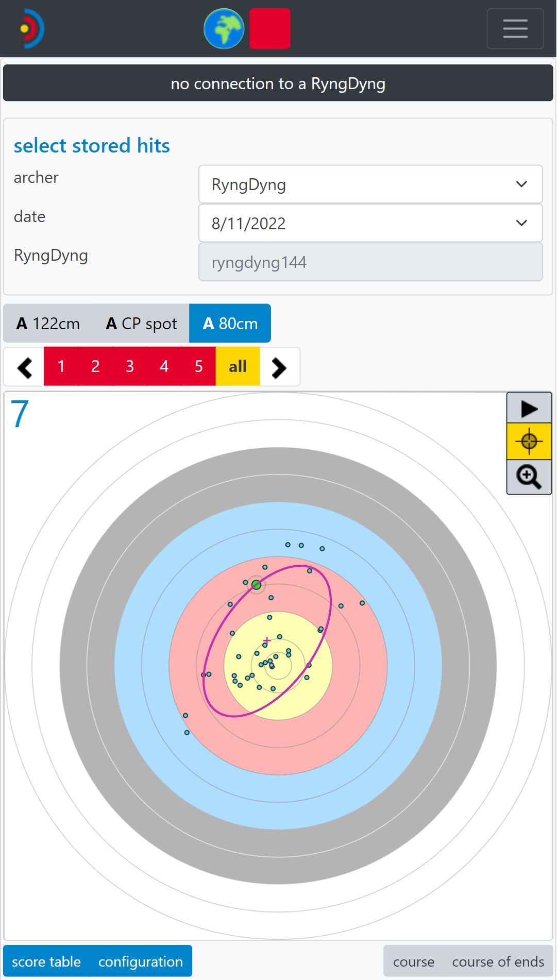Image resolution: width=558 pixels, height=980 pixels.
Task: Open the hamburger navigation menu
Action: click(x=515, y=29)
